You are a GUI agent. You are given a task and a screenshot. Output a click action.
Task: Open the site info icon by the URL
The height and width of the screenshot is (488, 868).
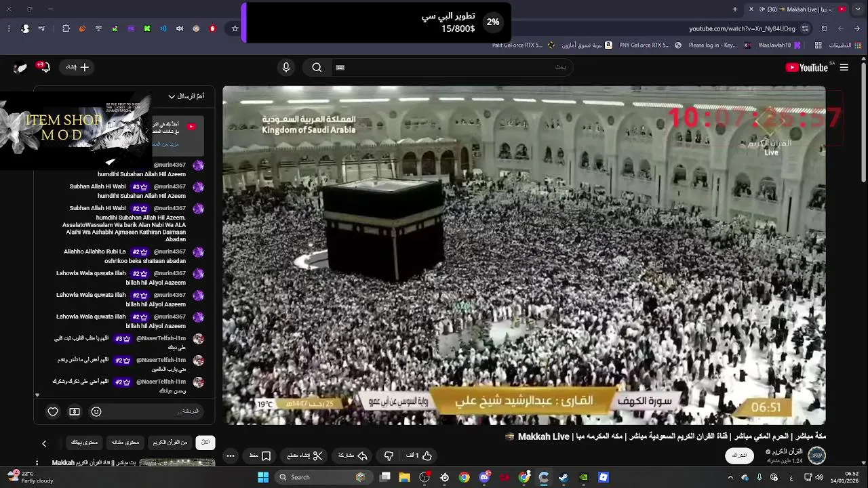click(x=805, y=28)
